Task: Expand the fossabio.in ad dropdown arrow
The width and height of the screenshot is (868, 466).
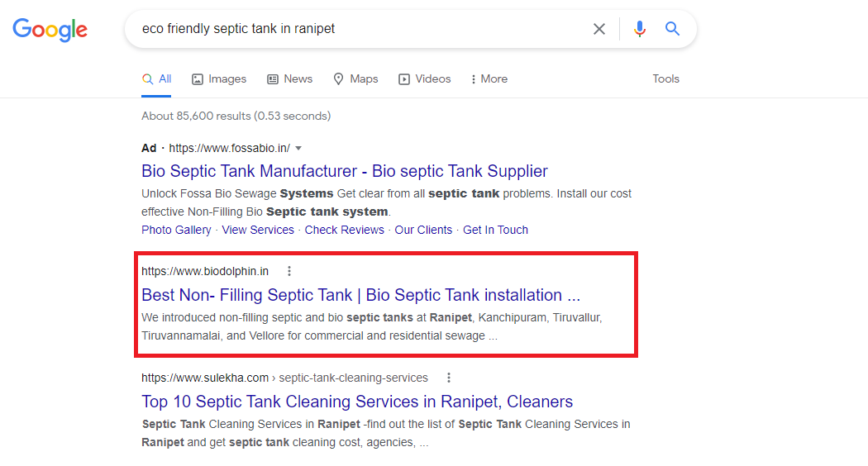Action: click(298, 149)
